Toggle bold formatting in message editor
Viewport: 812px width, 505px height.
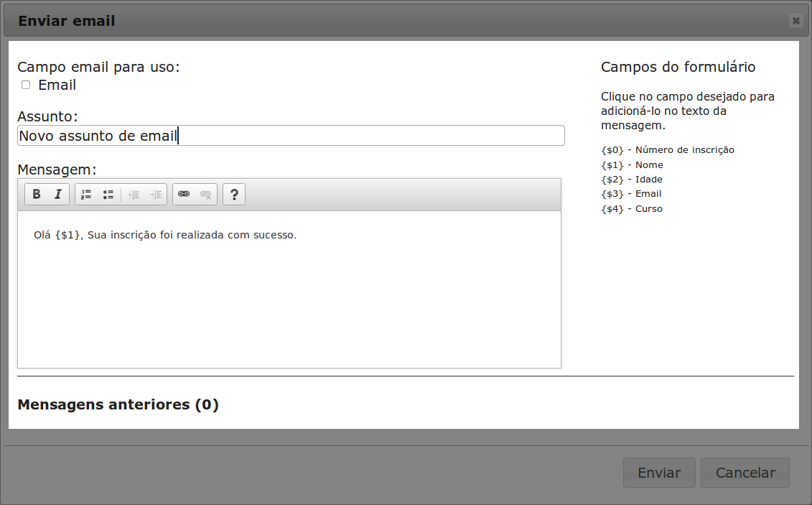(37, 195)
